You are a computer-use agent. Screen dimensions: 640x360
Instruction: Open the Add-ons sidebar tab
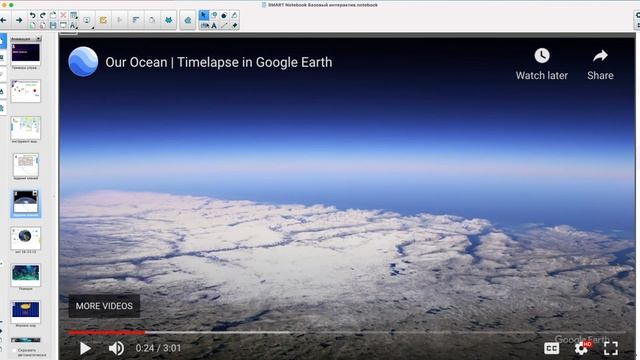[2, 108]
